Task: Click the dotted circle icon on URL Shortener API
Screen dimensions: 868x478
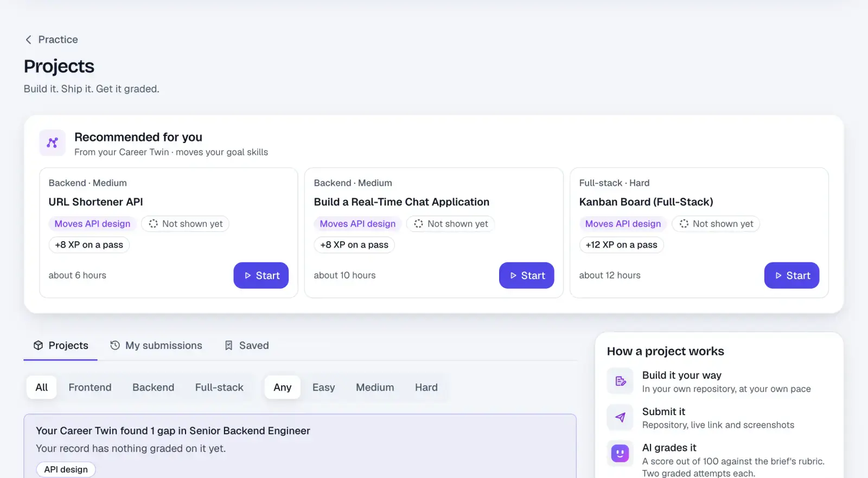Action: click(154, 224)
